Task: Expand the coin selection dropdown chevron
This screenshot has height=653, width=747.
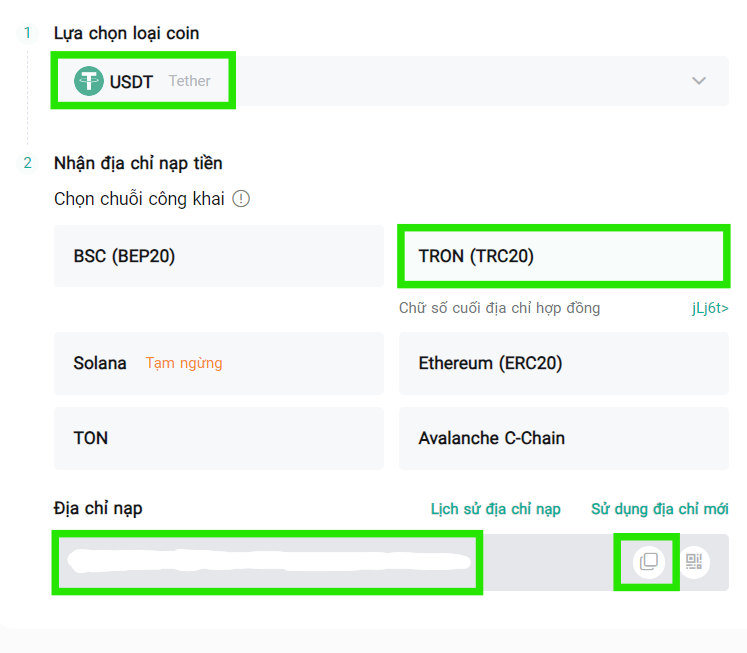Action: pyautogui.click(x=699, y=80)
